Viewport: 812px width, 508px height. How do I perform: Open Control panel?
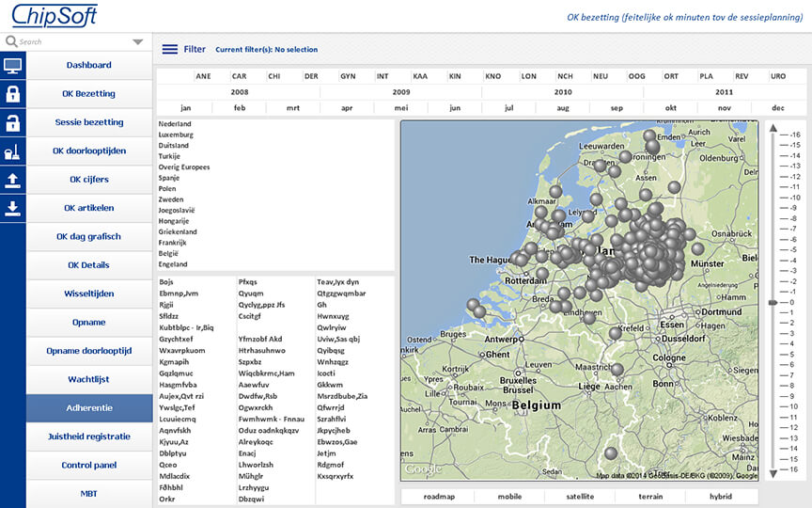89,465
